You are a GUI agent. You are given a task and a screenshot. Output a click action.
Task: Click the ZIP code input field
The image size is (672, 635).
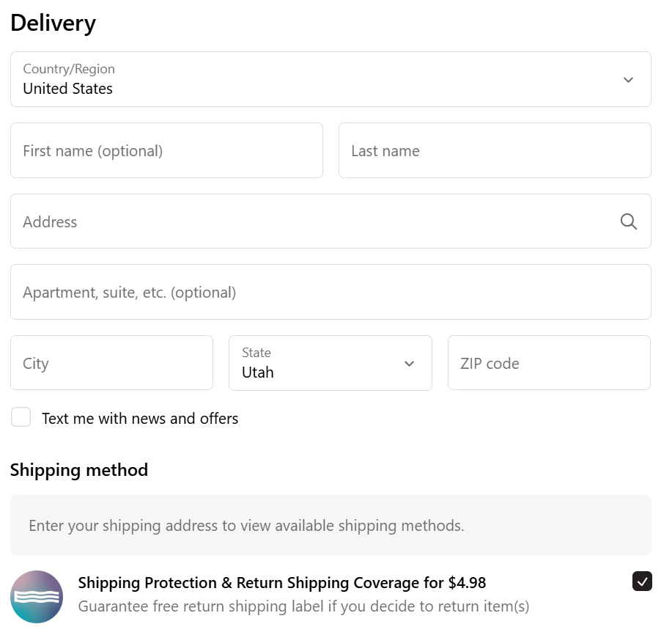pyautogui.click(x=550, y=363)
